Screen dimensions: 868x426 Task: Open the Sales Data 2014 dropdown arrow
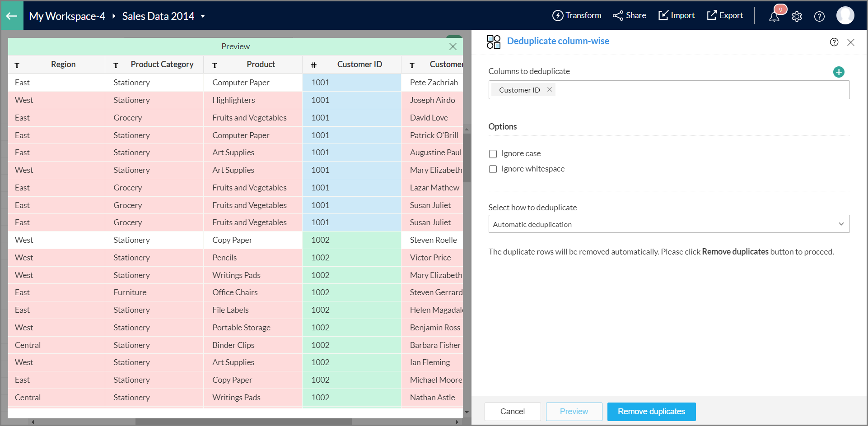pos(203,16)
